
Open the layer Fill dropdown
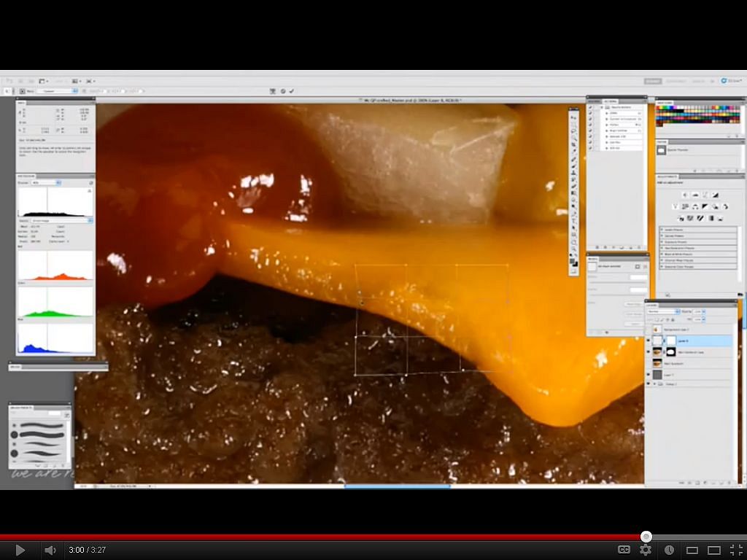[704, 319]
